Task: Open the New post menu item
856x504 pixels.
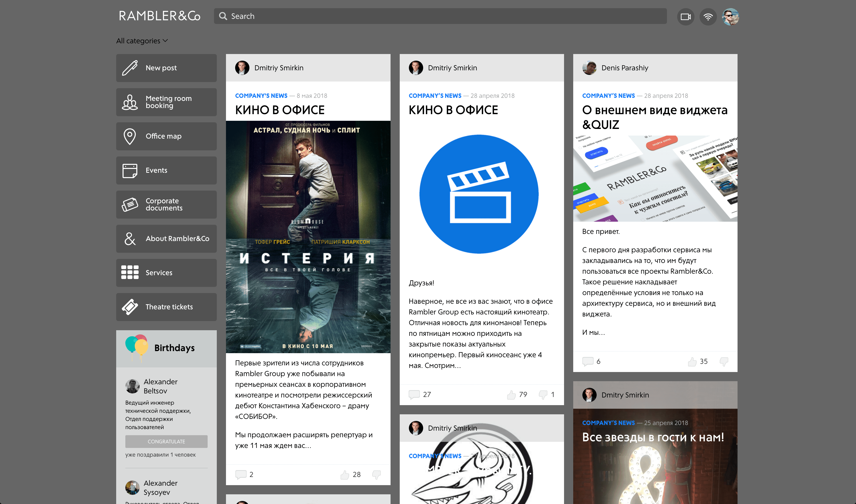Action: click(166, 68)
